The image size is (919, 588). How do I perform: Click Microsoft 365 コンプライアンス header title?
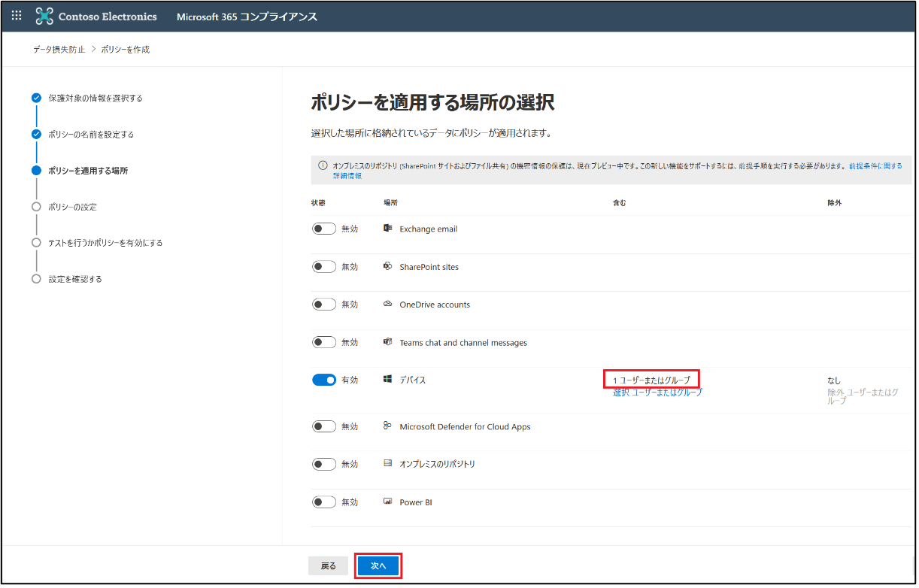tap(247, 17)
